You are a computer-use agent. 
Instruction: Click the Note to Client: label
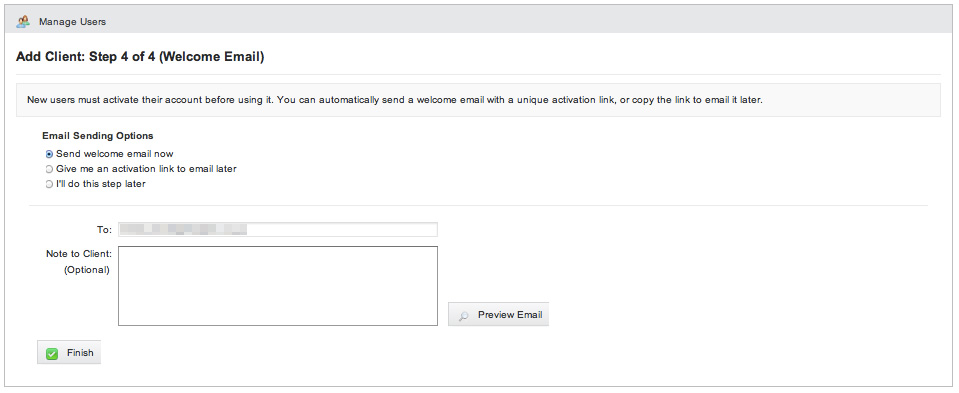point(79,253)
